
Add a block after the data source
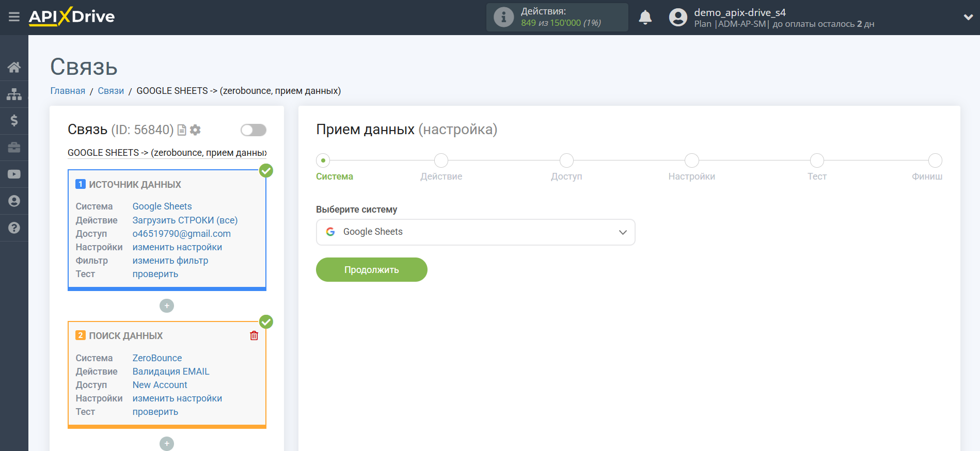(x=167, y=306)
